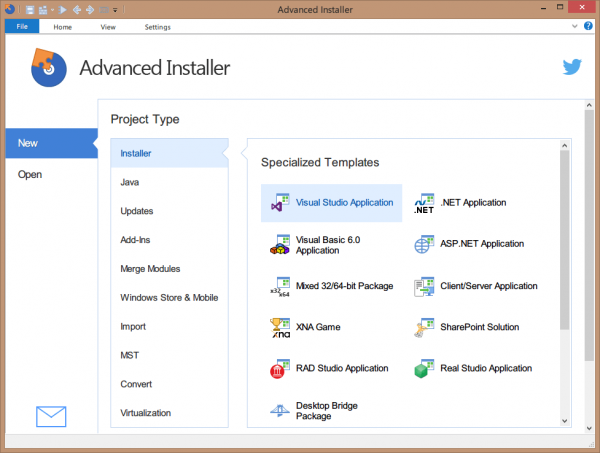The width and height of the screenshot is (600, 453).
Task: Select Windows Store & Mobile project type
Action: (170, 298)
